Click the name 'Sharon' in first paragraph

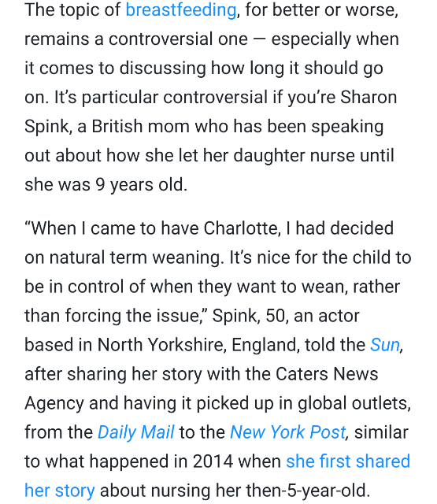coord(368,97)
